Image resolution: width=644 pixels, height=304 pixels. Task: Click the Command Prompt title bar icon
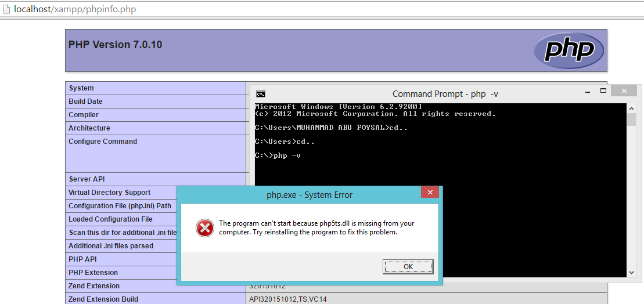(260, 94)
